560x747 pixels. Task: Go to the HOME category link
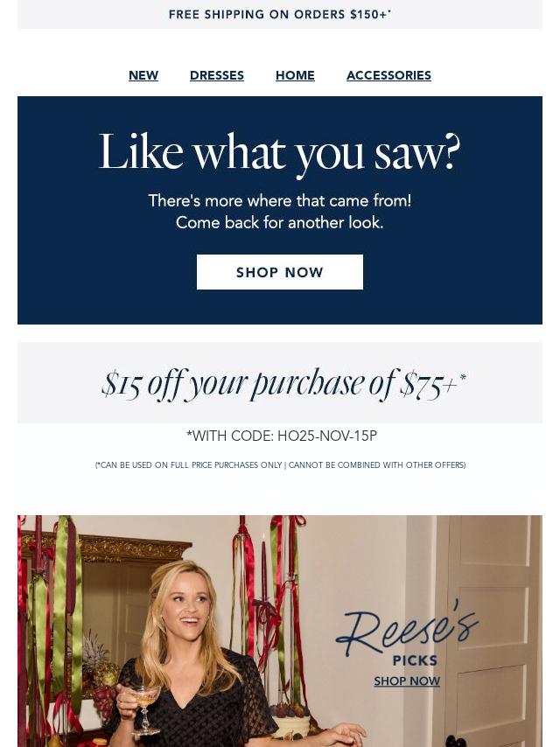coord(295,75)
